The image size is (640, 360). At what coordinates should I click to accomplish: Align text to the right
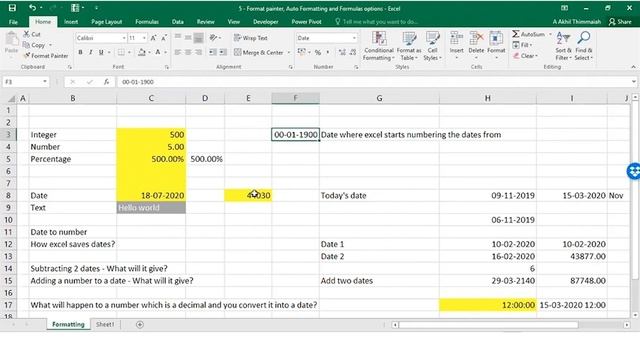(198, 52)
